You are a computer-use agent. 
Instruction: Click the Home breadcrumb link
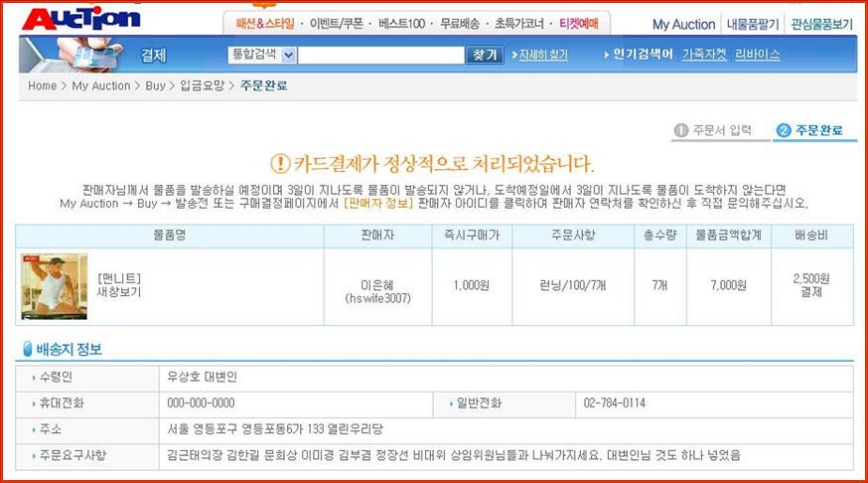click(x=42, y=86)
